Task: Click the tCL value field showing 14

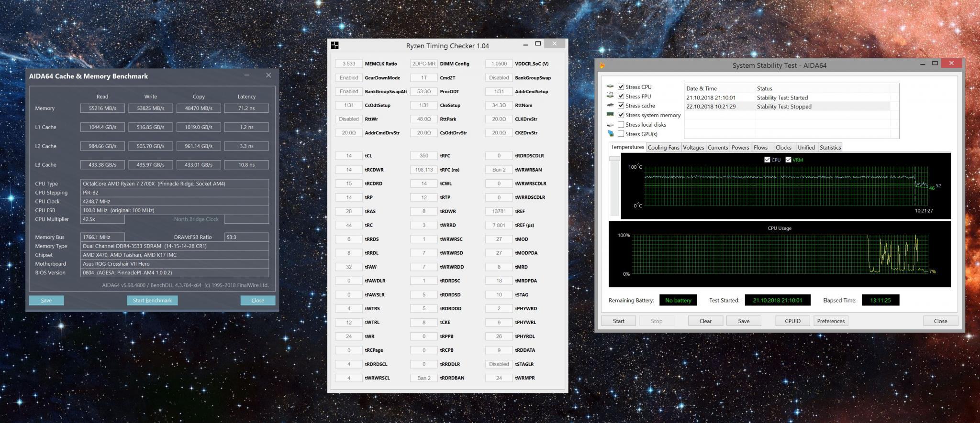Action: 349,156
